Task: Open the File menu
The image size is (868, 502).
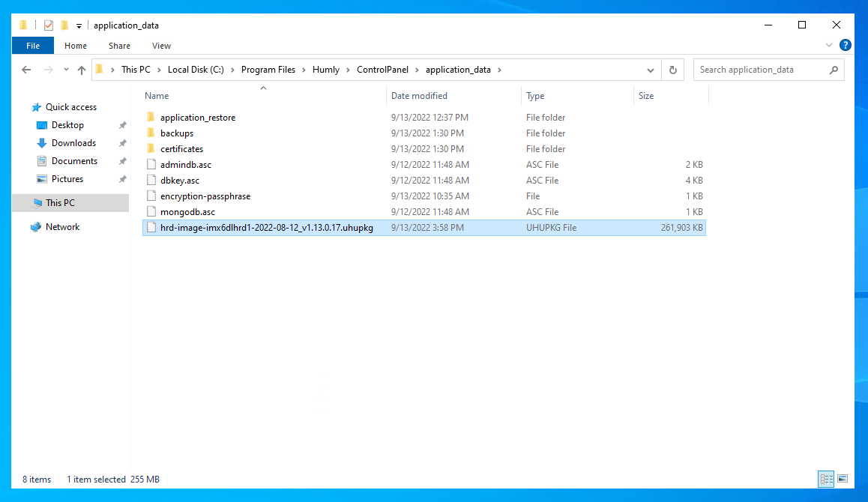Action: point(33,46)
